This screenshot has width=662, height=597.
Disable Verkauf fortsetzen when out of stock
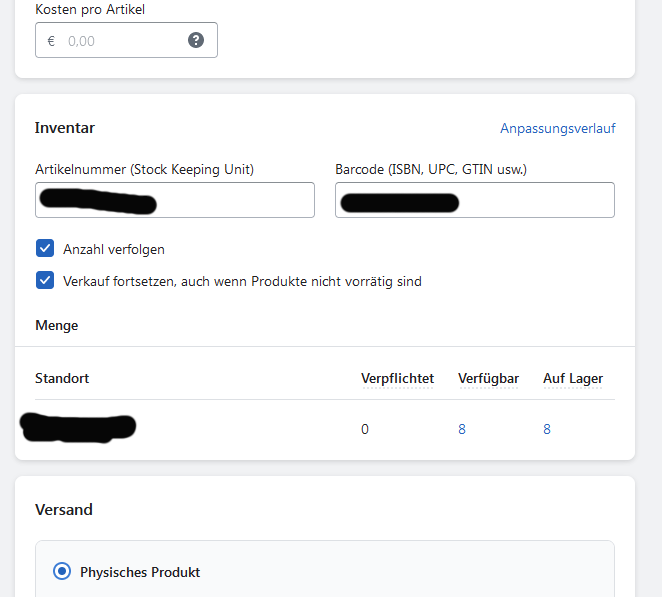tap(45, 281)
